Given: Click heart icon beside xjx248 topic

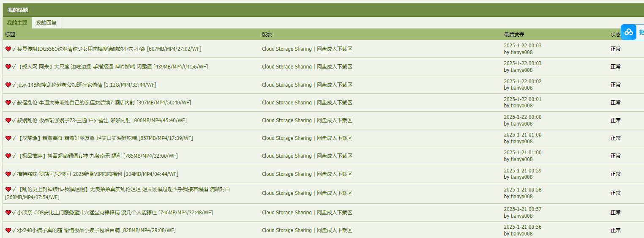Looking at the screenshot, I should pyautogui.click(x=8, y=230).
